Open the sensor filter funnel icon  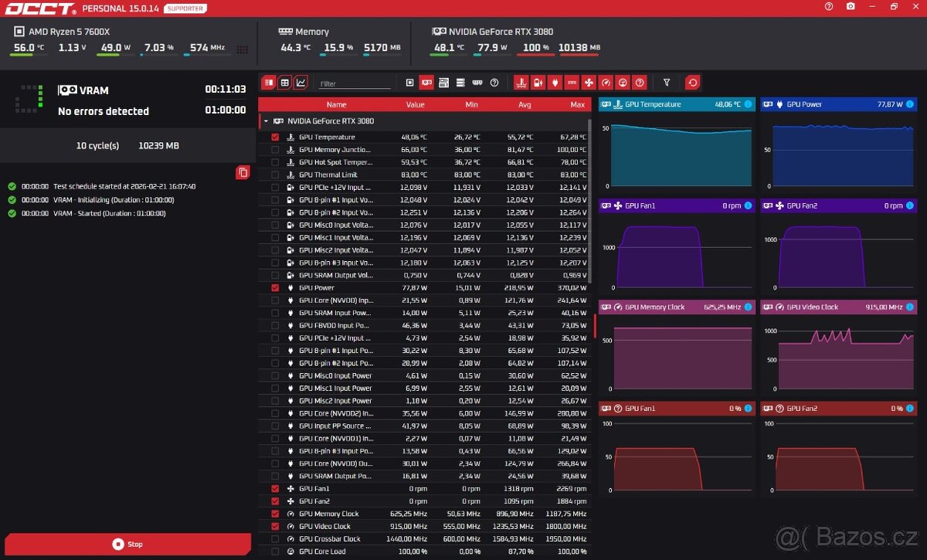(x=667, y=83)
